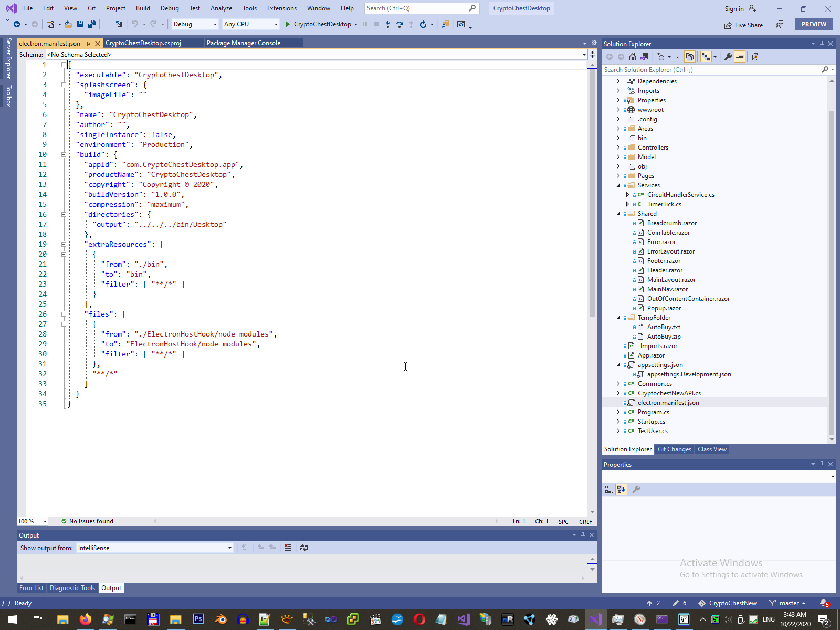Click the Save All toolbar icon

coord(92,24)
